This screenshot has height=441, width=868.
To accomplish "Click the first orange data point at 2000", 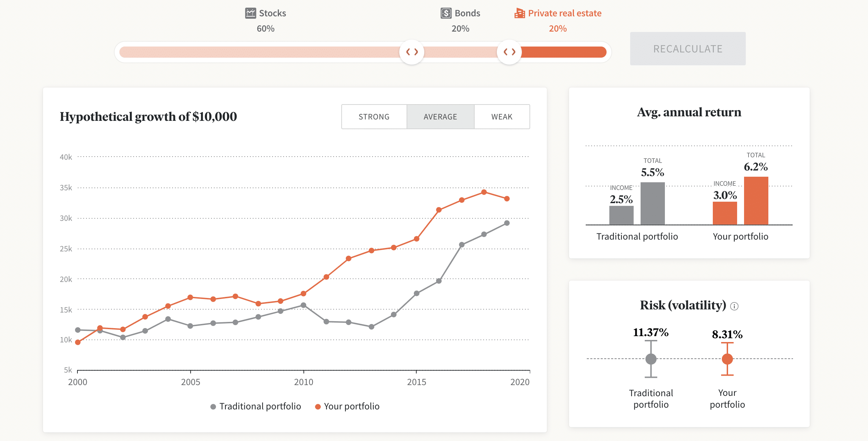I will point(78,342).
